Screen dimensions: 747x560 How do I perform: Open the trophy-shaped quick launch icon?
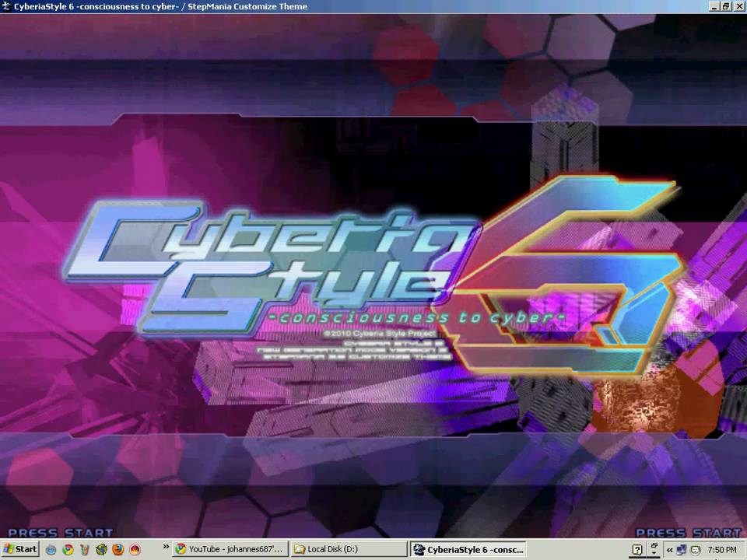click(85, 550)
